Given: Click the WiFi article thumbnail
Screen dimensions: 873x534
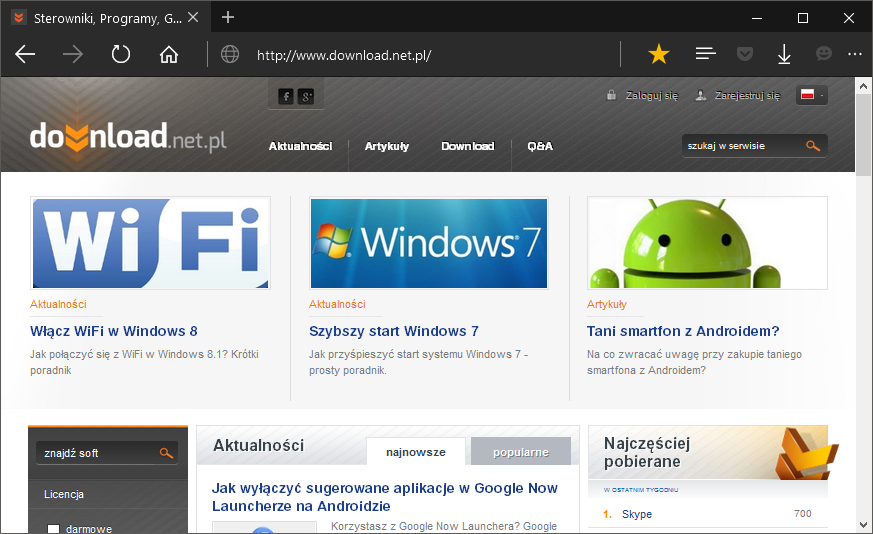Looking at the screenshot, I should [x=150, y=243].
